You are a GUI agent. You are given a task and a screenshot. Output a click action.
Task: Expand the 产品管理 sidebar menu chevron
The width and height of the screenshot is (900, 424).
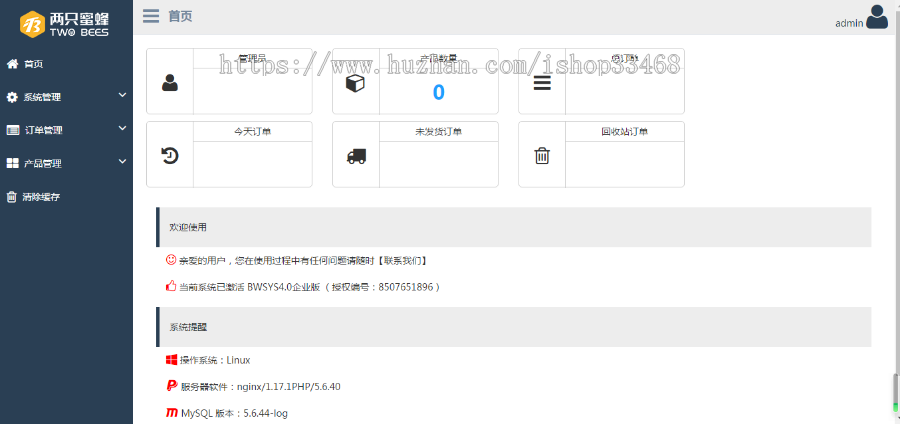click(122, 162)
